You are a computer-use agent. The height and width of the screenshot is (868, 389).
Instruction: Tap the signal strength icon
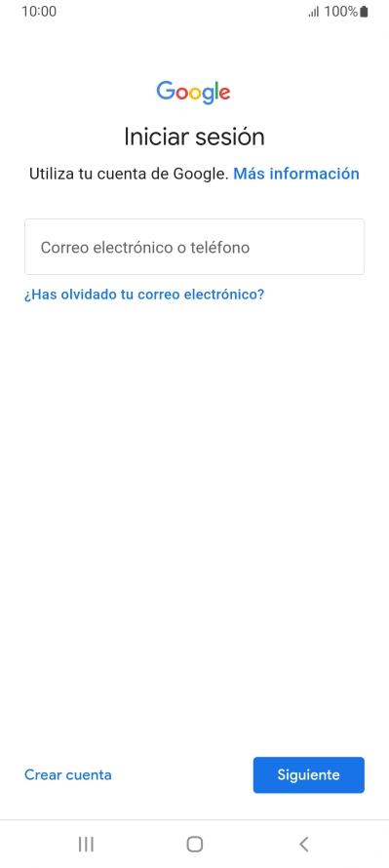[x=314, y=12]
